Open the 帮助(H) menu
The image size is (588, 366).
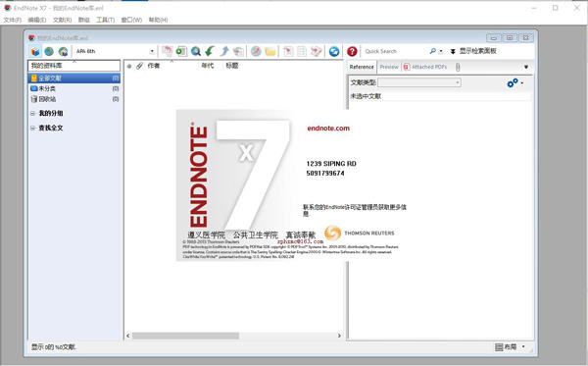point(158,20)
